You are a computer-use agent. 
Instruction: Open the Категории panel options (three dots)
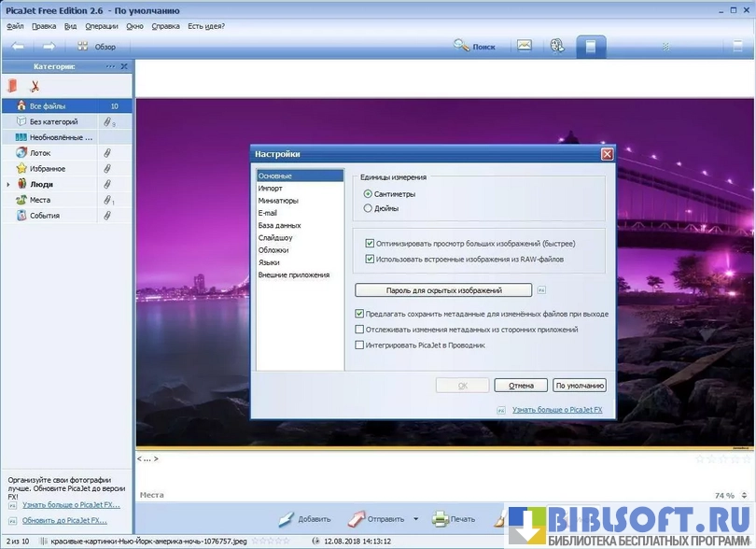[111, 66]
